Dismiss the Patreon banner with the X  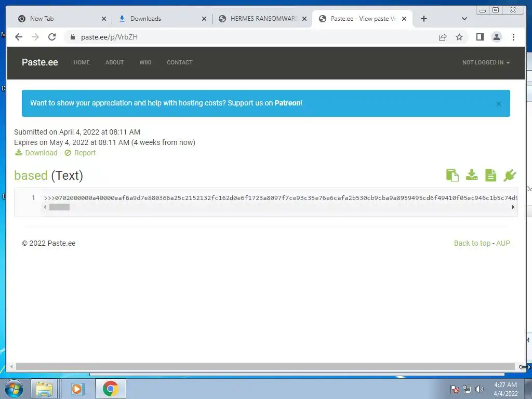499,104
